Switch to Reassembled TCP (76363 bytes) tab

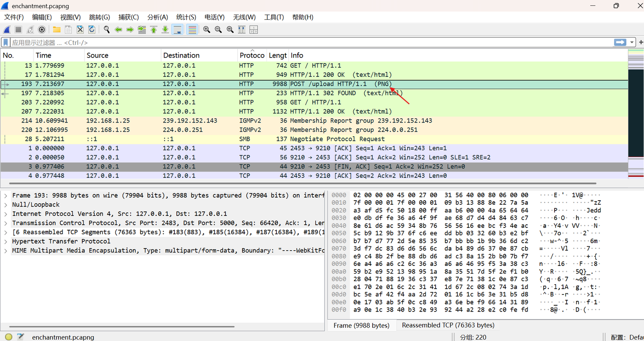pos(448,325)
